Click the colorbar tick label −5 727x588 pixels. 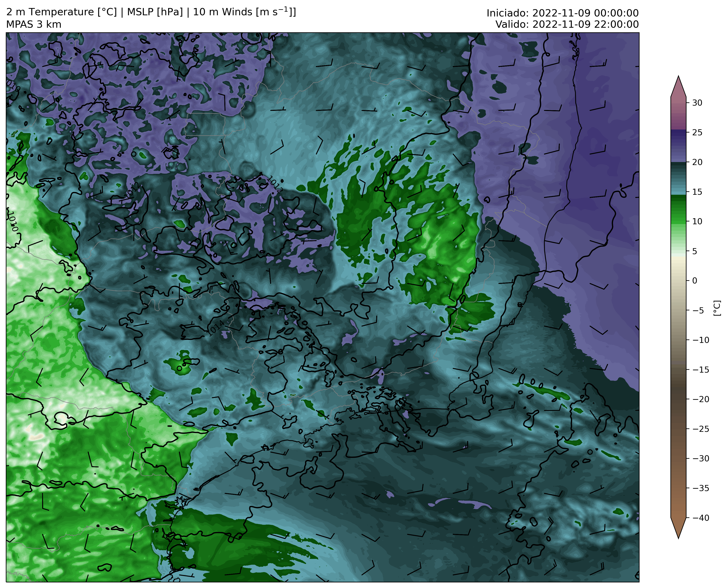pyautogui.click(x=698, y=310)
